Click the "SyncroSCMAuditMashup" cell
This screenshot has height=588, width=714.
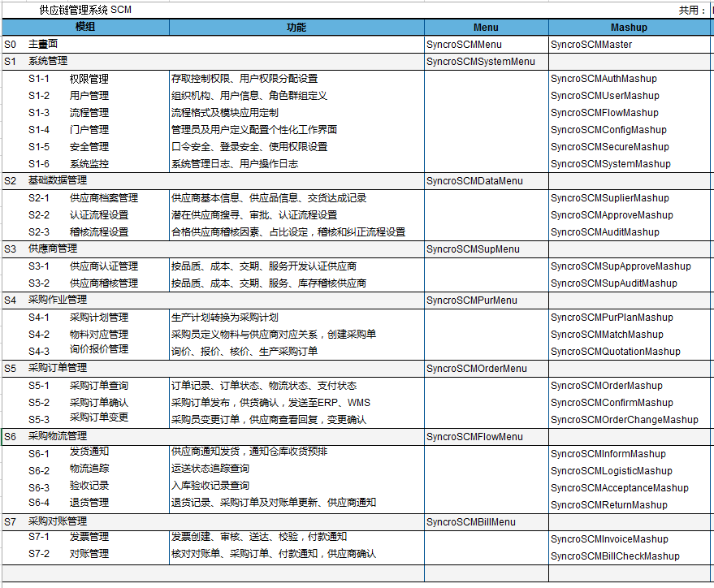[604, 232]
